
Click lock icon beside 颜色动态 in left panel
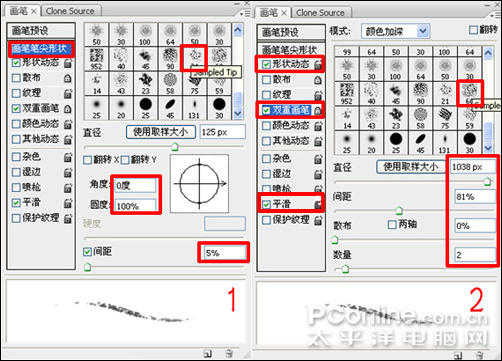(x=67, y=124)
